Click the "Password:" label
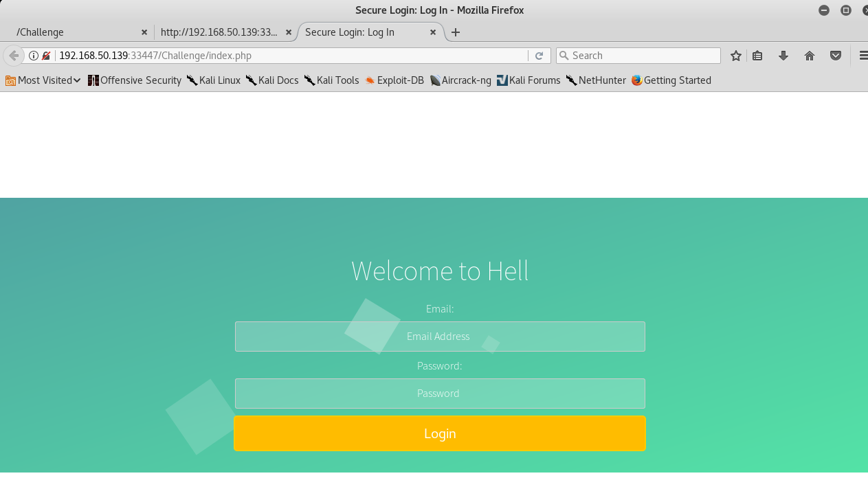The width and height of the screenshot is (868, 478). pos(440,366)
